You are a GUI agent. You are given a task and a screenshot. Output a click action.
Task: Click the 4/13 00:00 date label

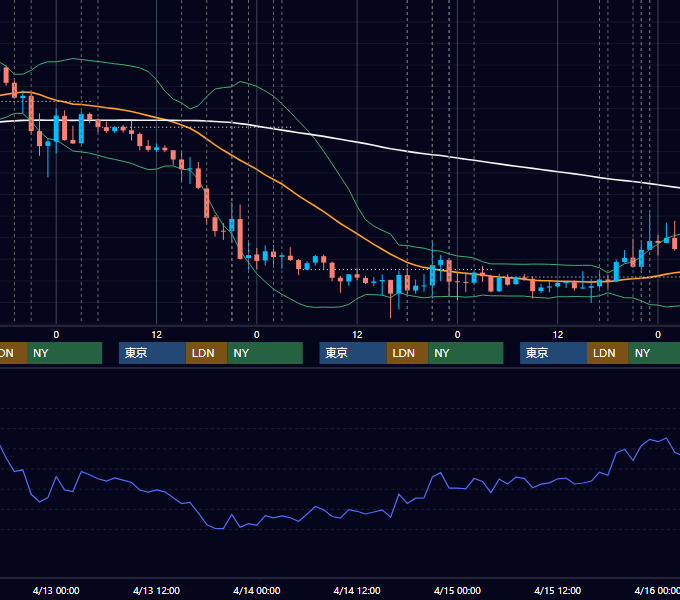pyautogui.click(x=56, y=590)
